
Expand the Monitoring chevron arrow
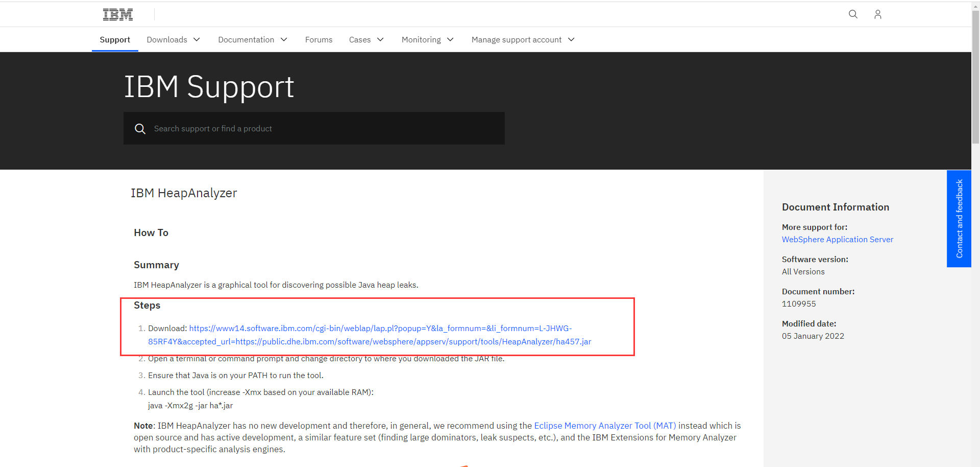pos(450,40)
